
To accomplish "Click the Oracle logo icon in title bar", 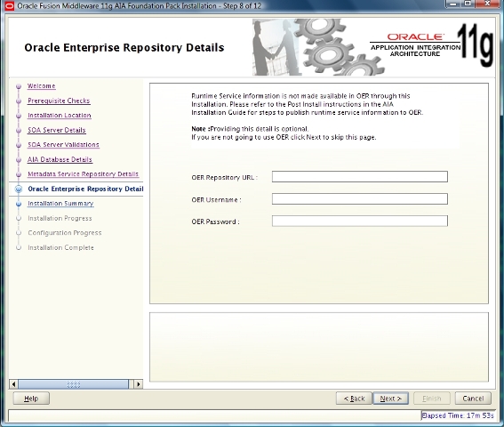I will 9,6.
